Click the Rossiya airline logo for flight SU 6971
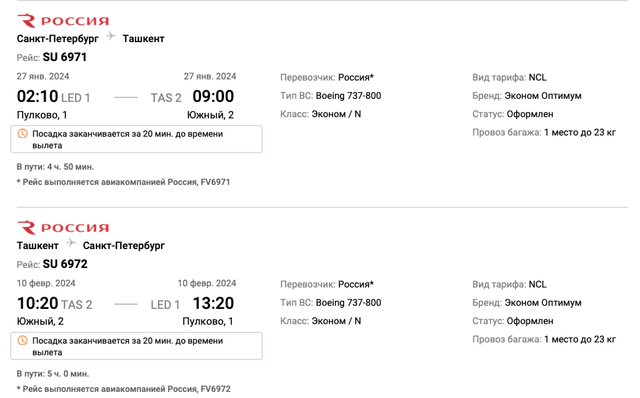The width and height of the screenshot is (640, 398). [63, 21]
